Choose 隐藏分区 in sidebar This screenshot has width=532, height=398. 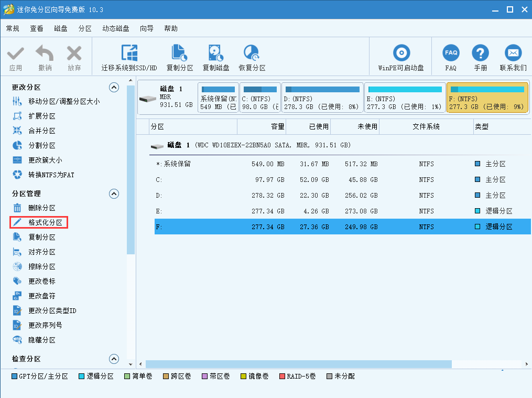tap(34, 340)
